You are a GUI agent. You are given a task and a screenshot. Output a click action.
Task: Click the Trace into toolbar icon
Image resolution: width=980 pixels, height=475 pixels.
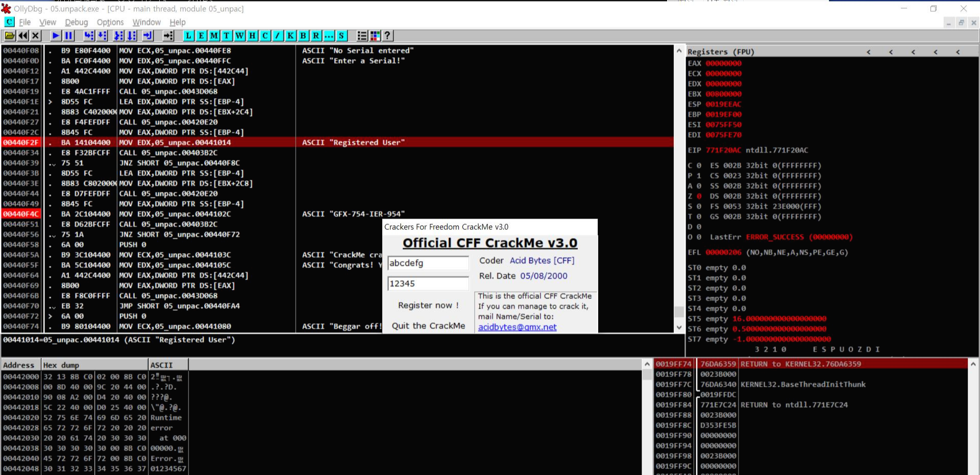coord(118,36)
